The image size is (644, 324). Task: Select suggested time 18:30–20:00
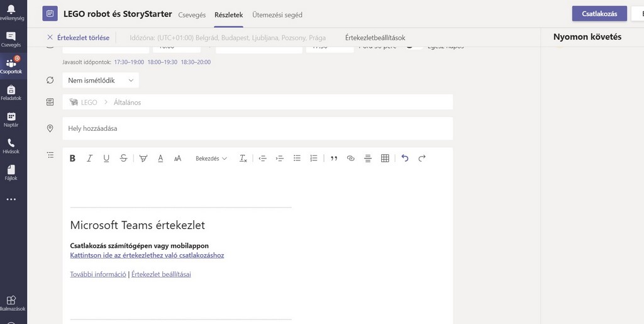pyautogui.click(x=196, y=62)
